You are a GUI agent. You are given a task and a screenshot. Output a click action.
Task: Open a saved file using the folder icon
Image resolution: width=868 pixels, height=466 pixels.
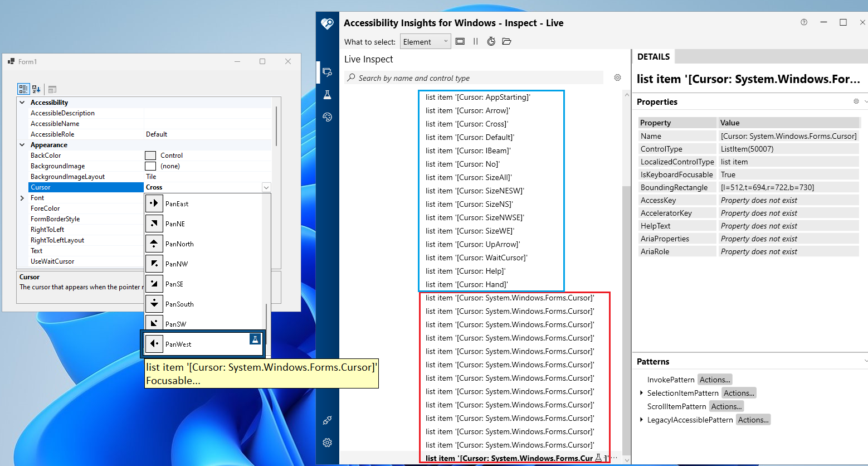(x=506, y=41)
